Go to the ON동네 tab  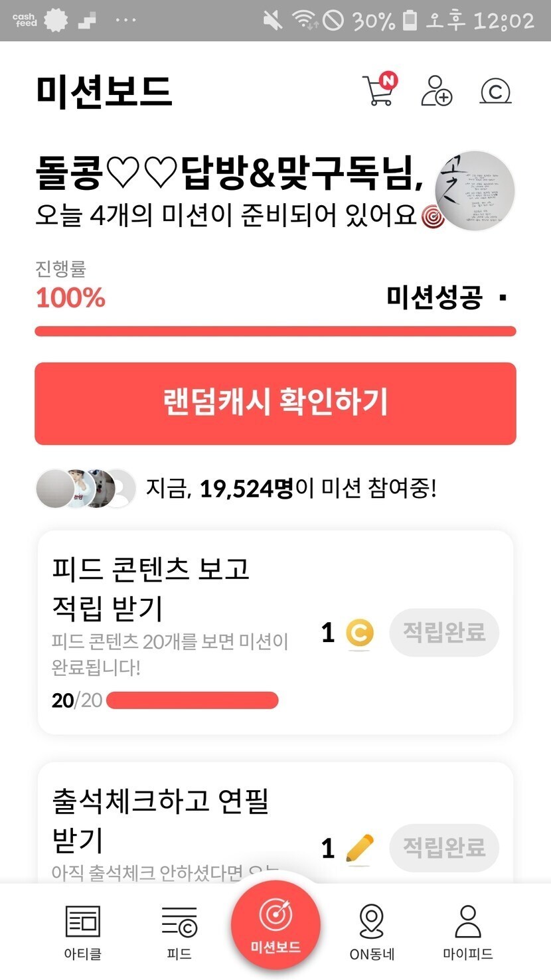(x=372, y=932)
